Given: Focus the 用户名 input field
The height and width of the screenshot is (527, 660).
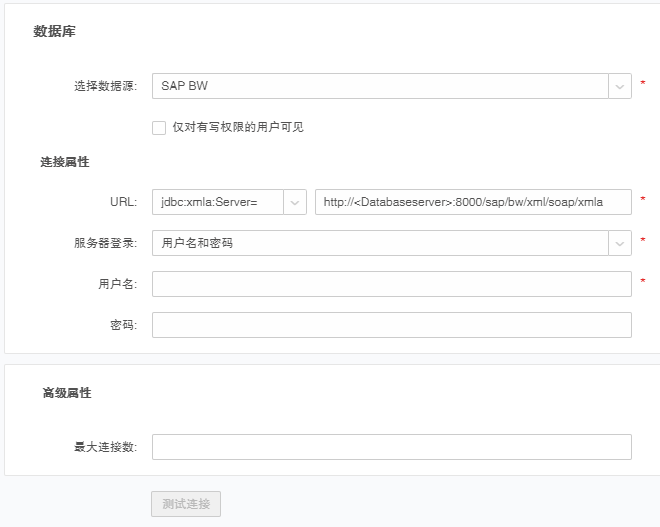Looking at the screenshot, I should pyautogui.click(x=391, y=284).
